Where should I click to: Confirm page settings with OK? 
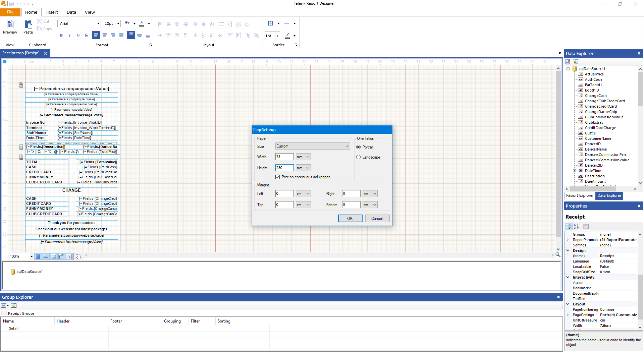click(350, 219)
